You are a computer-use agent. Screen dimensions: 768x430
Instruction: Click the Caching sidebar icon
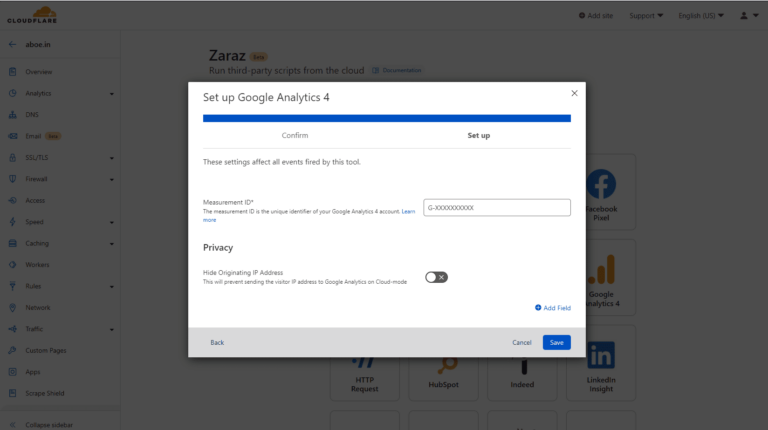tap(13, 243)
